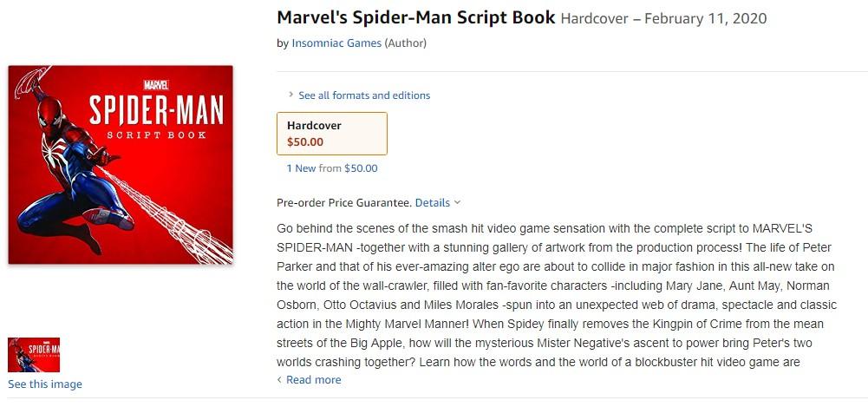
Task: Open the Pre-order Price Guarantee Details link
Action: 432,203
